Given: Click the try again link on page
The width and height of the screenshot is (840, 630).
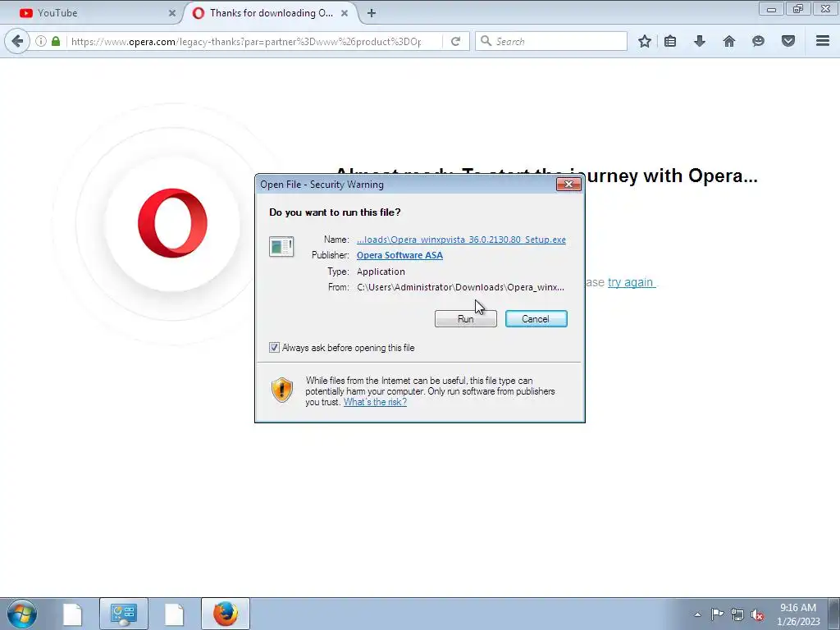Looking at the screenshot, I should pyautogui.click(x=631, y=282).
